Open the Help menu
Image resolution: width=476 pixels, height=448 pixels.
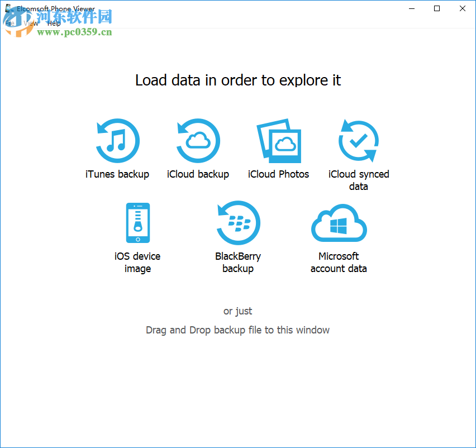(54, 23)
